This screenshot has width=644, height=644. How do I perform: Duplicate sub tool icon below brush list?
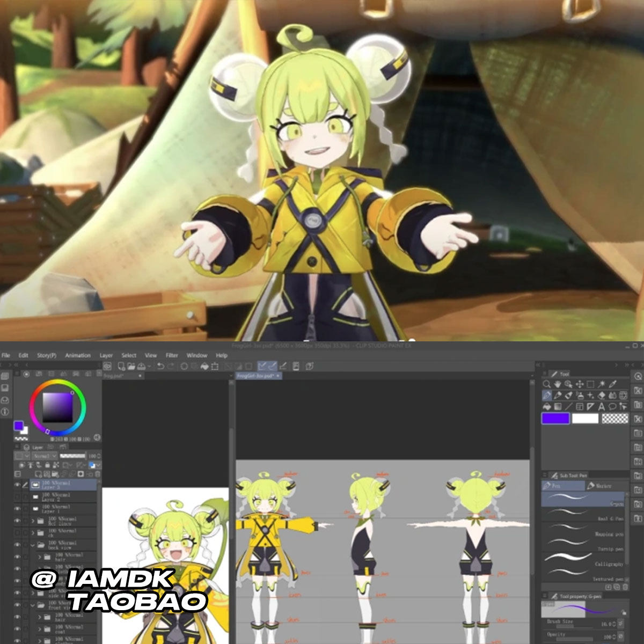[x=617, y=587]
